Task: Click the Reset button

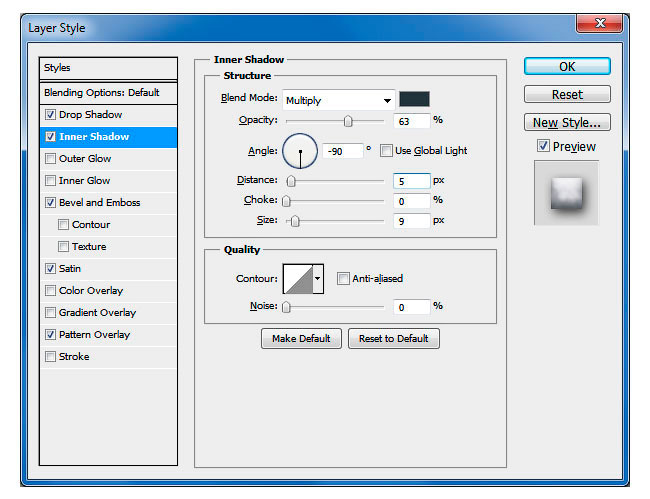Action: tap(567, 94)
